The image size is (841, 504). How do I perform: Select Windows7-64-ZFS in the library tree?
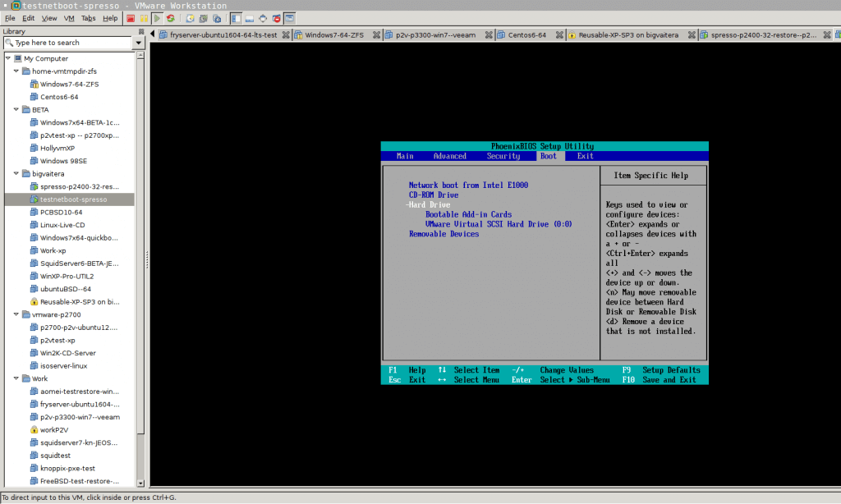pyautogui.click(x=69, y=85)
